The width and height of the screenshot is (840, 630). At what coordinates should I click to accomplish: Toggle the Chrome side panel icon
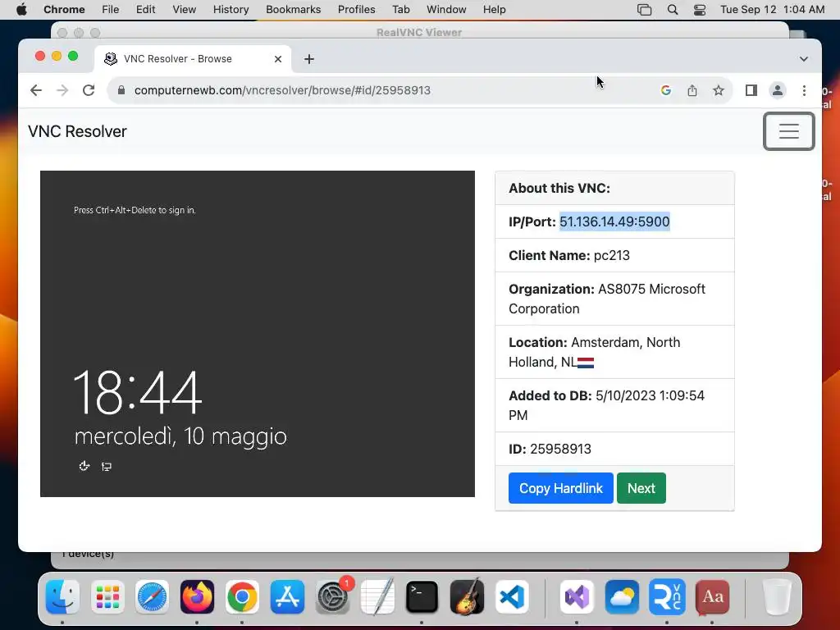(751, 90)
